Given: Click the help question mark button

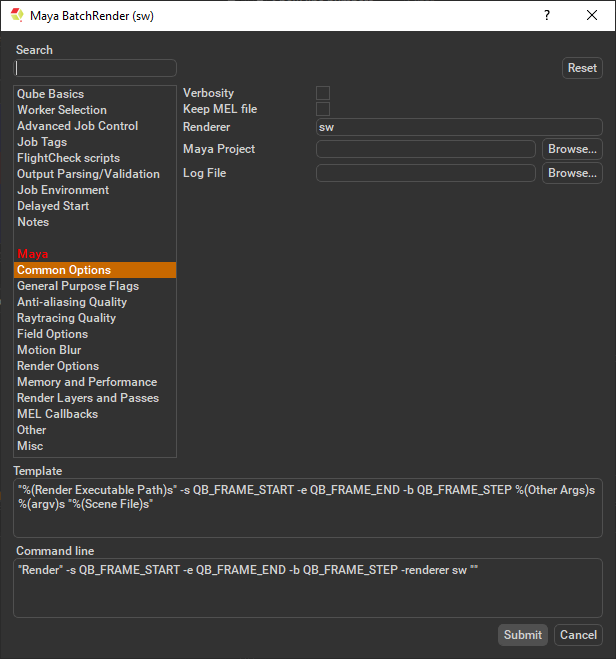Looking at the screenshot, I should [546, 16].
